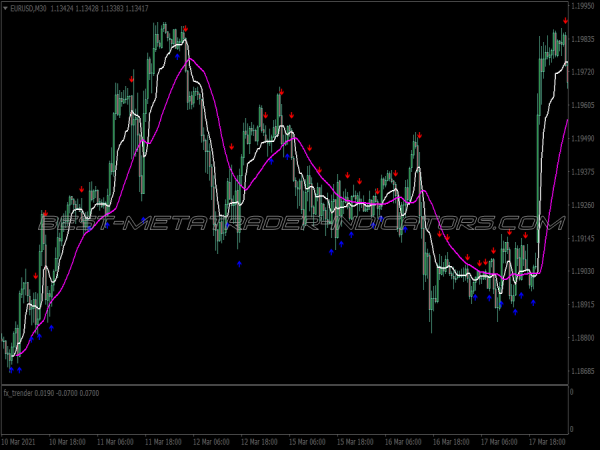
Task: Click time axis label 17 Mar 06:00
Action: pyautogui.click(x=499, y=442)
